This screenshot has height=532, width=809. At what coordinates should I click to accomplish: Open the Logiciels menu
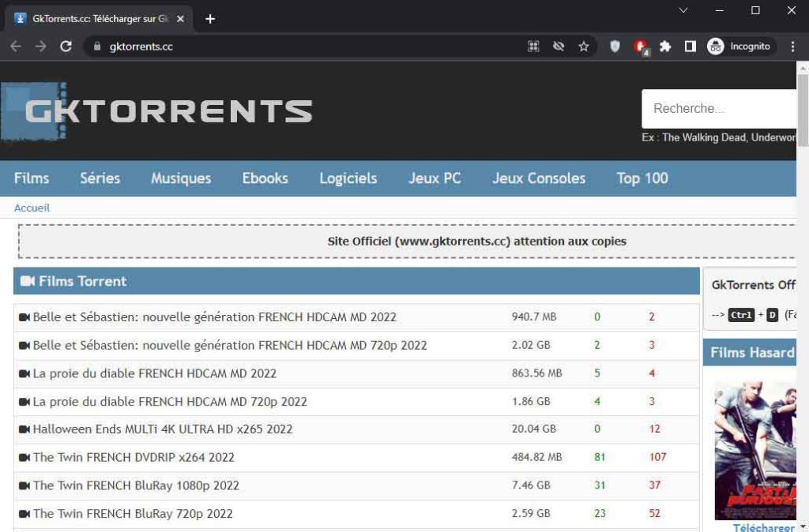pyautogui.click(x=348, y=178)
